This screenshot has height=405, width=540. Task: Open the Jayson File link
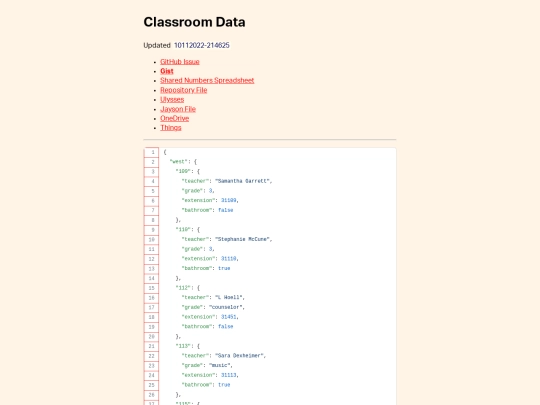coord(178,109)
